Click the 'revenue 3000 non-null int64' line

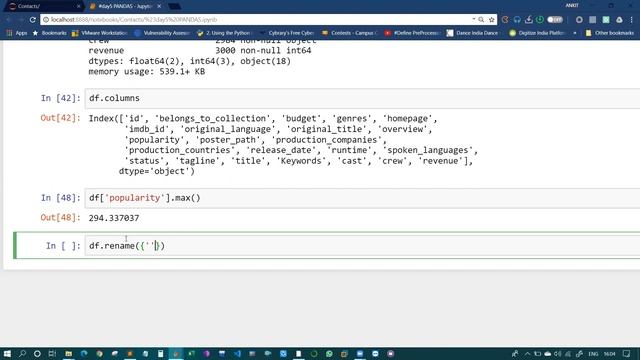200,51
